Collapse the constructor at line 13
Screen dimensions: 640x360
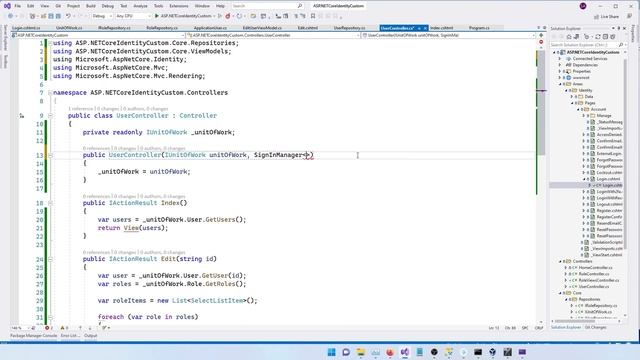click(x=50, y=155)
